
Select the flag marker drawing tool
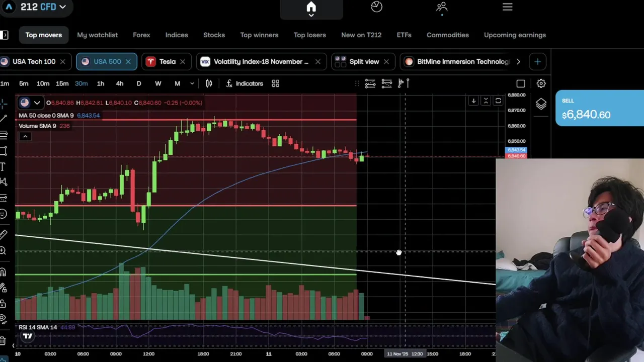(x=403, y=83)
